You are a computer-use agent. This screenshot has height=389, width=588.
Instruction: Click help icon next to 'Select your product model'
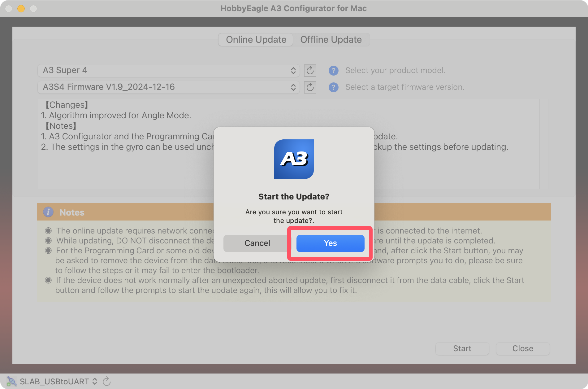point(333,71)
